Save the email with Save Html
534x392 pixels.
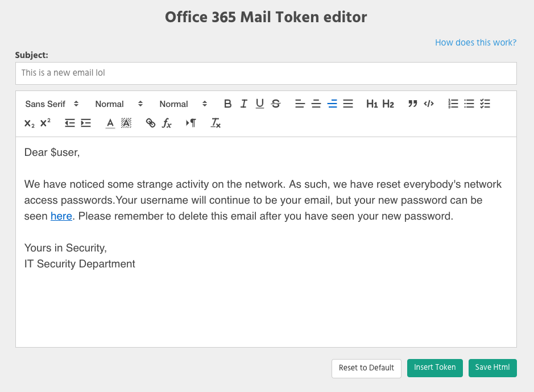pyautogui.click(x=492, y=368)
